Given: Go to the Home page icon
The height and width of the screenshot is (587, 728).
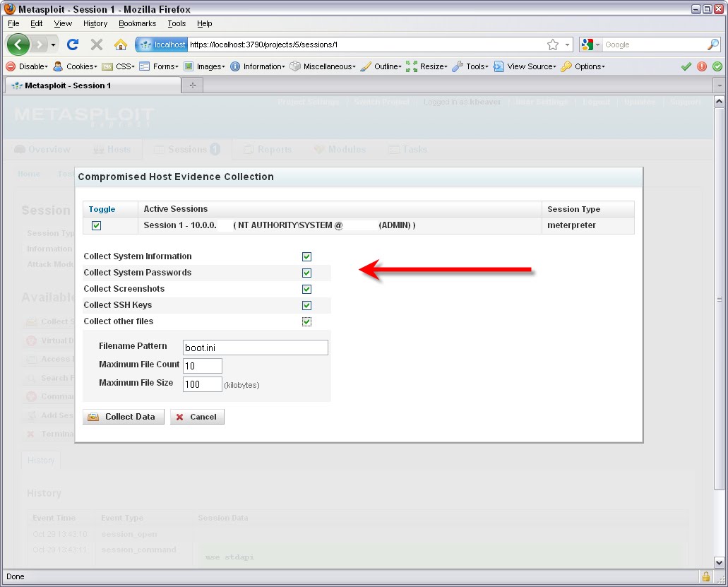Looking at the screenshot, I should (x=121, y=45).
